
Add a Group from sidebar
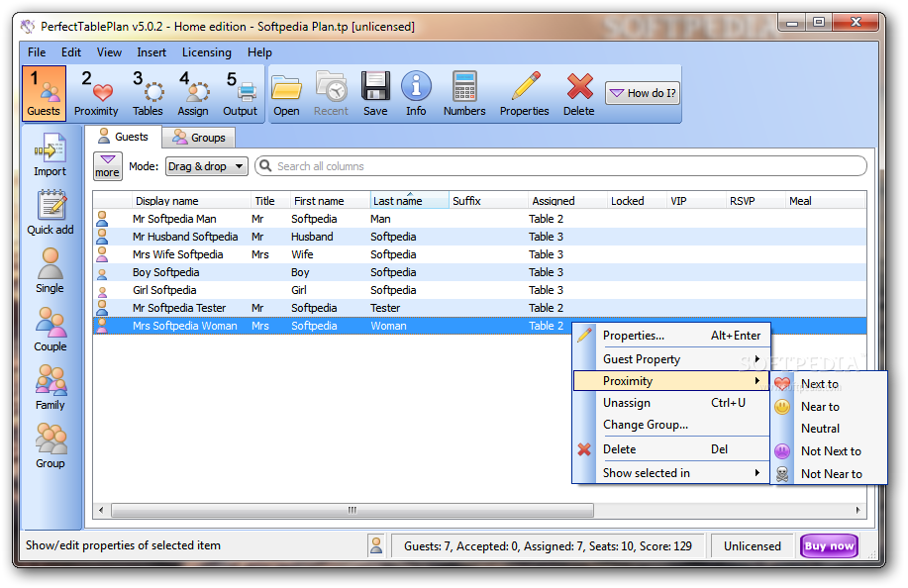click(50, 446)
